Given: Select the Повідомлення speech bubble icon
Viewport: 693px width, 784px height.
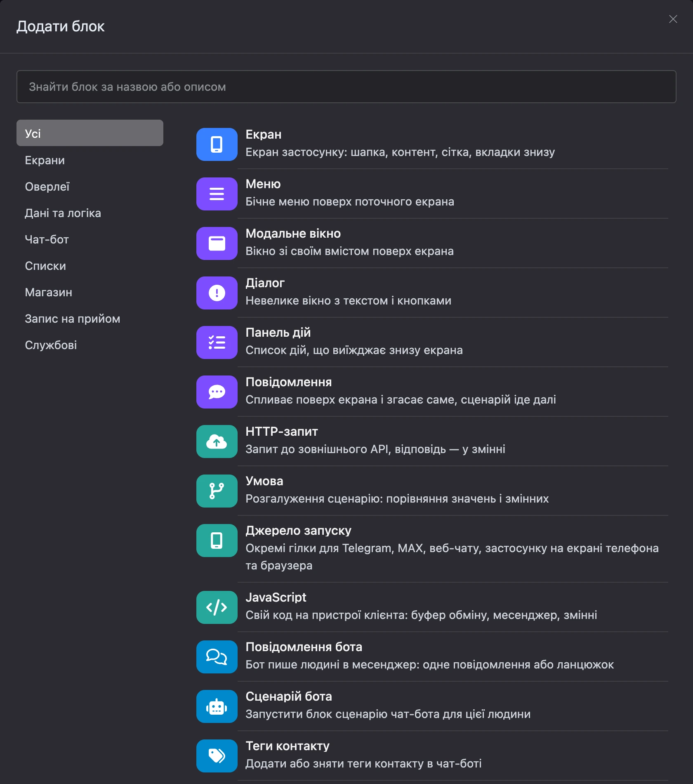Looking at the screenshot, I should pyautogui.click(x=217, y=392).
